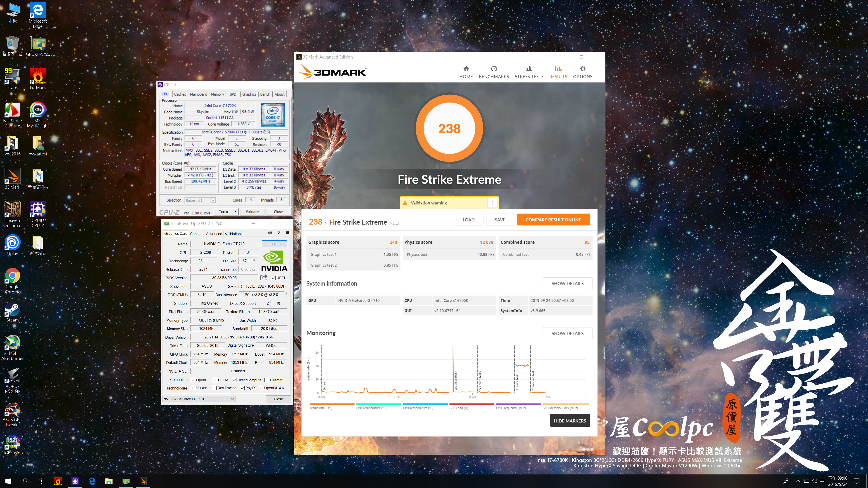Go to 3DMark HOME
868x488 pixels.
coord(466,72)
